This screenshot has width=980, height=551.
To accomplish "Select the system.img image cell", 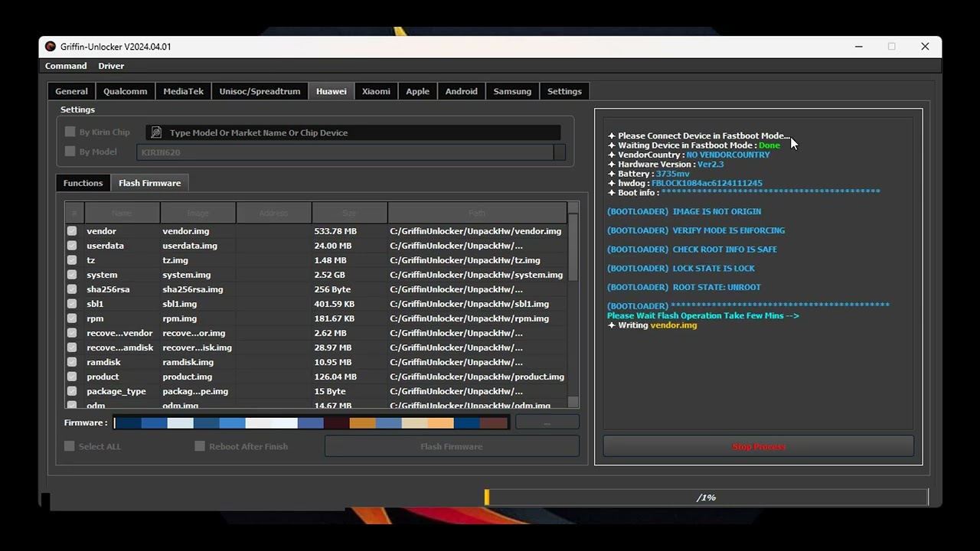I will [187, 275].
